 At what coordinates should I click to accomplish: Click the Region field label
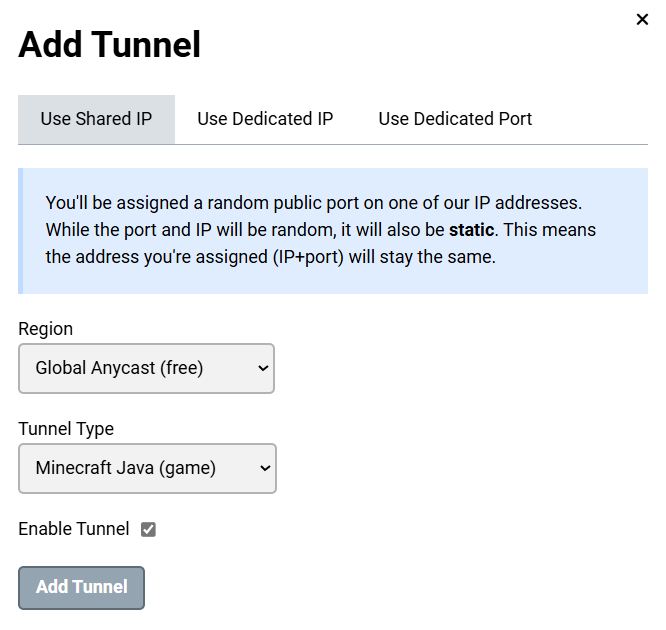tap(45, 329)
